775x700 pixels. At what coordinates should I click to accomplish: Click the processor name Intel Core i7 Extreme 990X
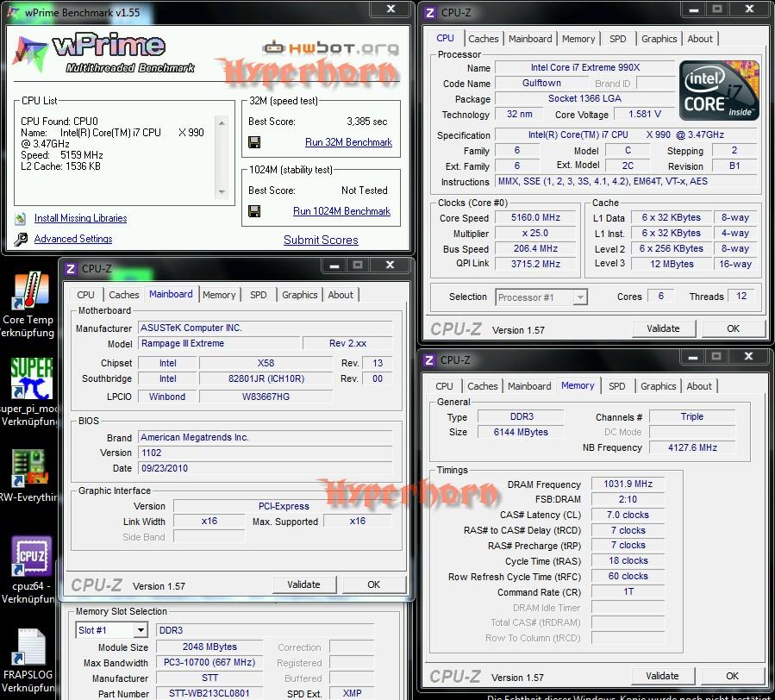[x=585, y=67]
